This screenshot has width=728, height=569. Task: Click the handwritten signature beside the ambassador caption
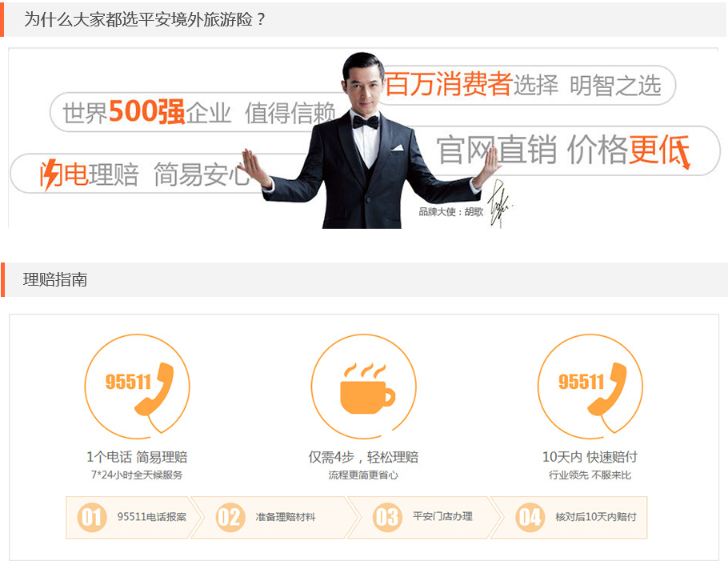tap(499, 204)
